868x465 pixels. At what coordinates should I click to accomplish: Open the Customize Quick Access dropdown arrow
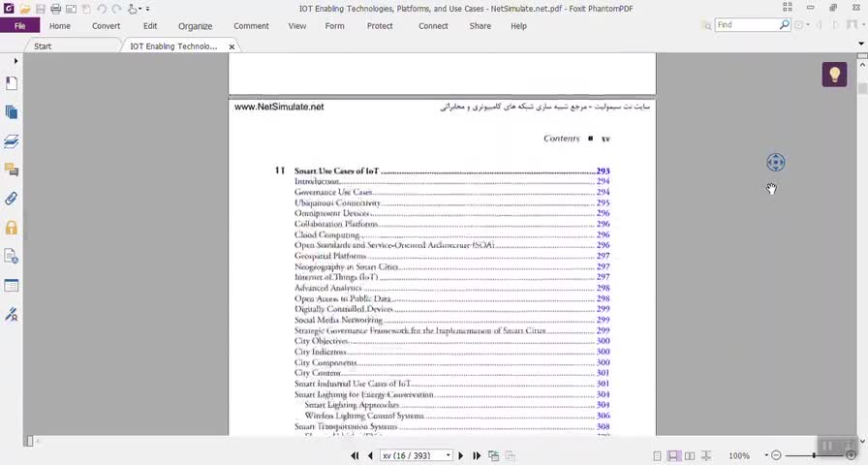coord(147,9)
